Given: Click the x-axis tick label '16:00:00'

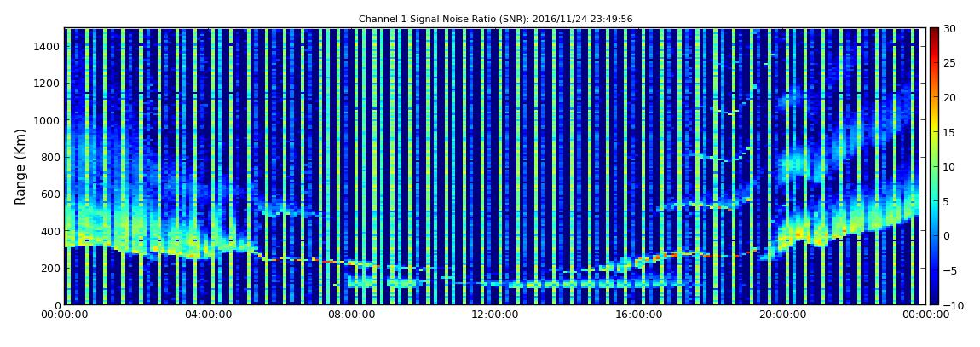Looking at the screenshot, I should (x=637, y=315).
